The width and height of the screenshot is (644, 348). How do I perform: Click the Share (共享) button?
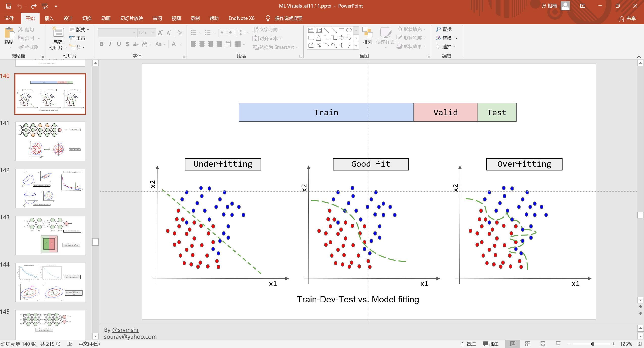tap(628, 18)
